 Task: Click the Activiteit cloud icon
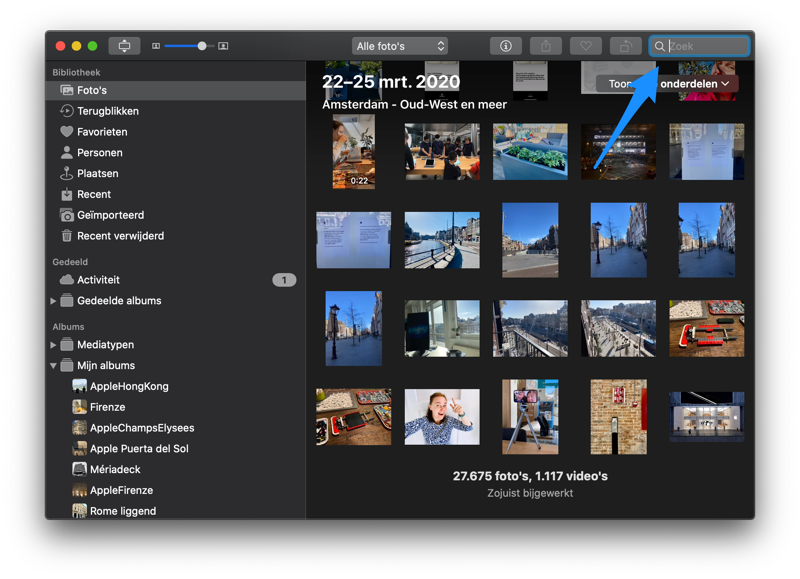(x=66, y=280)
